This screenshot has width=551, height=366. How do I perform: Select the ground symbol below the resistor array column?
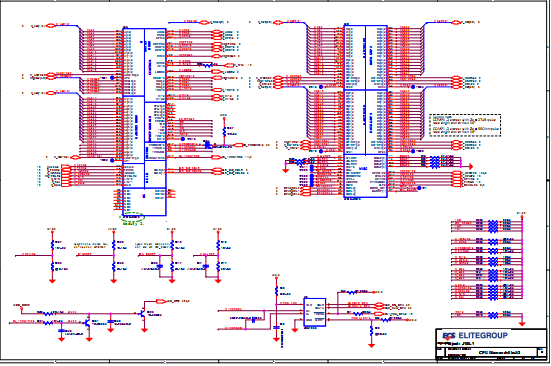pos(522,323)
